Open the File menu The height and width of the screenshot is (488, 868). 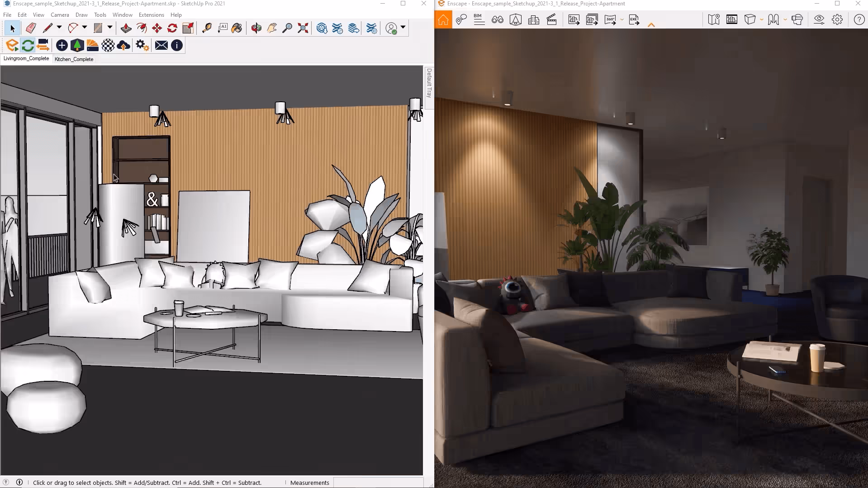coord(7,15)
